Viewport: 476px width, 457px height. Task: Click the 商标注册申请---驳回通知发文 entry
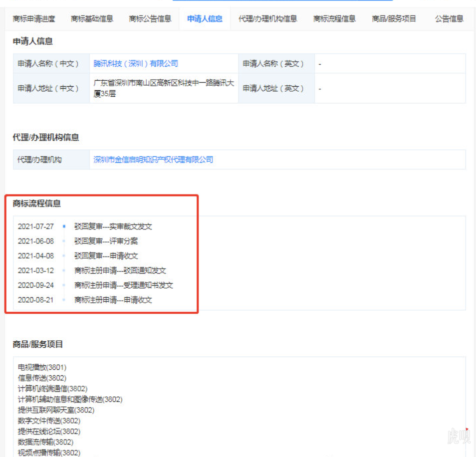pyautogui.click(x=120, y=271)
